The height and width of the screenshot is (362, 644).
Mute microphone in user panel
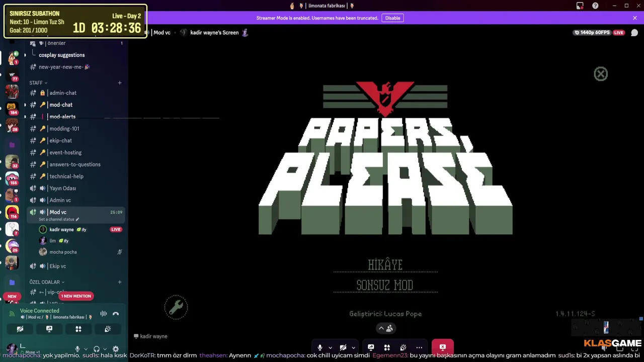tap(77, 349)
